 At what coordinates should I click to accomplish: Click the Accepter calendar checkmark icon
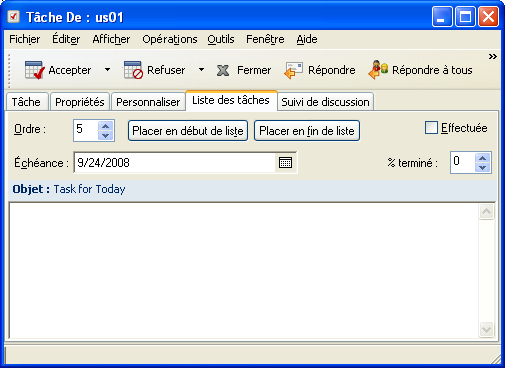coord(35,70)
